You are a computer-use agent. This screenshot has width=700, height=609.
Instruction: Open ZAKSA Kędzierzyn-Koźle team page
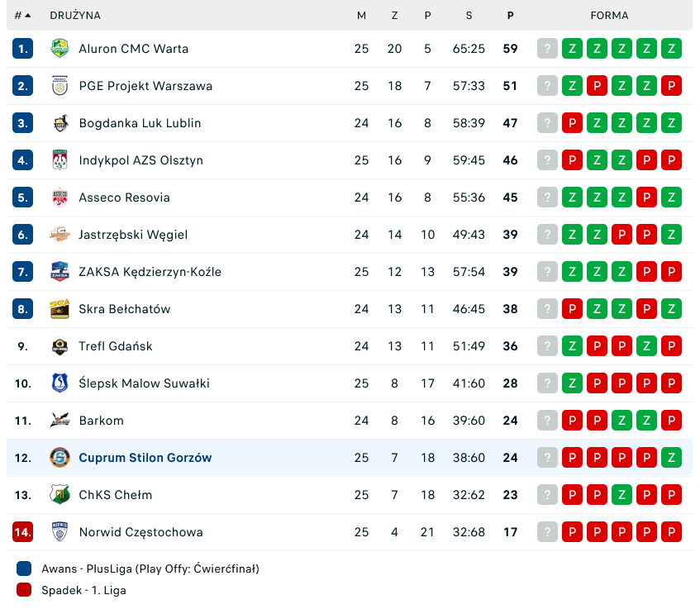tap(150, 272)
